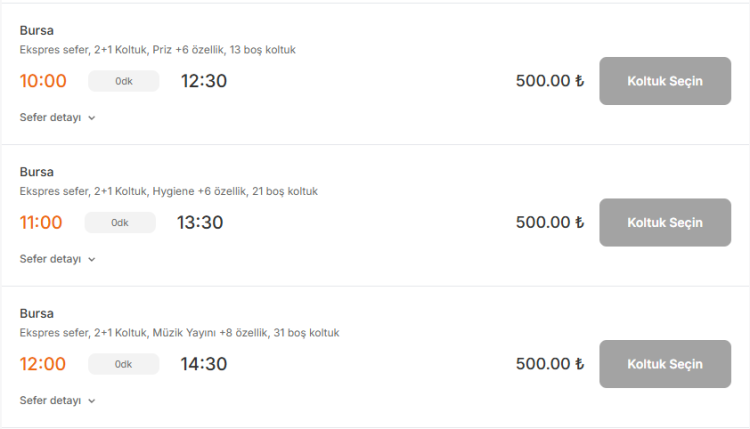This screenshot has height=429, width=750.
Task: Expand Sefer detayı for the 11:00 trip
Action: pyautogui.click(x=57, y=259)
